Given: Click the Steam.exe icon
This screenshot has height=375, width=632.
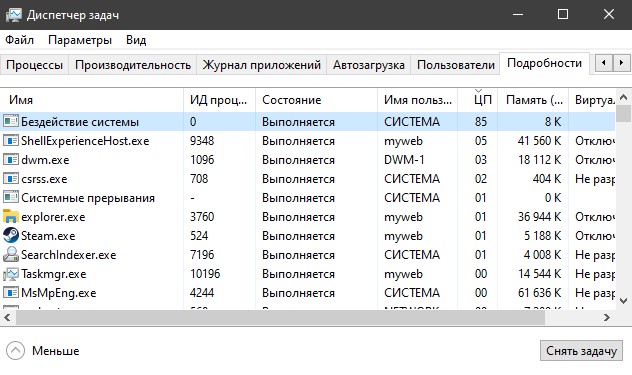Looking at the screenshot, I should pos(10,235).
